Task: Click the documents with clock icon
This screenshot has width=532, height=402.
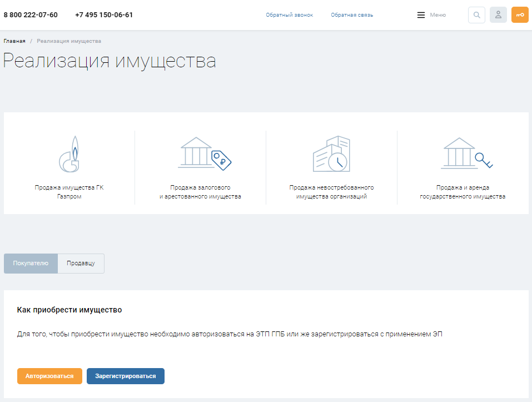Action: [x=331, y=153]
